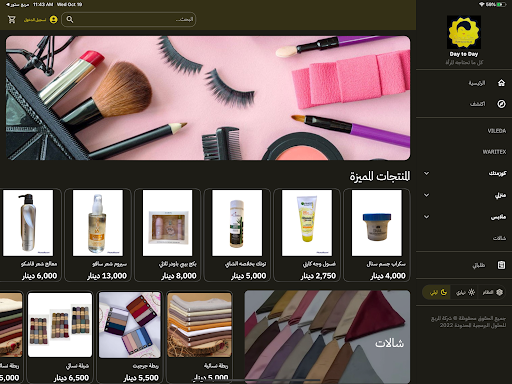Viewport: 512px width, 384px height.
Task: Expand the home category chevron
Action: point(426,195)
